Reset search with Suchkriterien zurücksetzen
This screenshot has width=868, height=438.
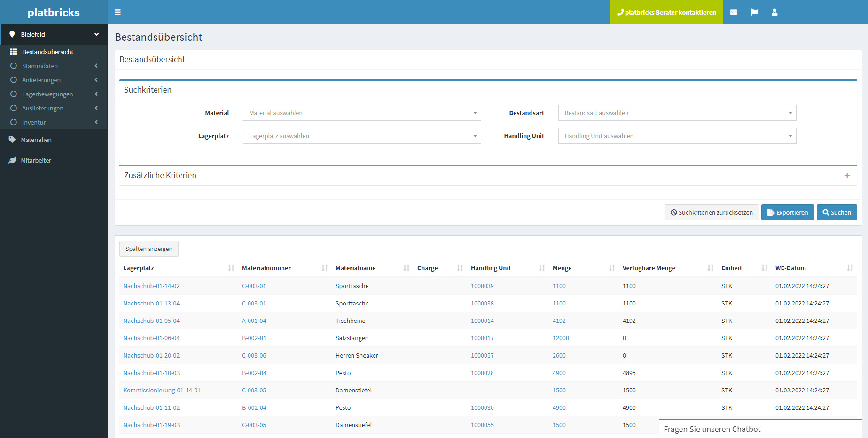711,212
